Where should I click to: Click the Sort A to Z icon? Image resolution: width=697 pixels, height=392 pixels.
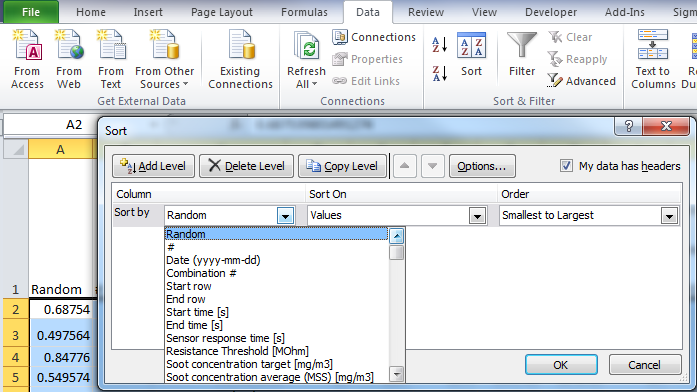pos(439,45)
